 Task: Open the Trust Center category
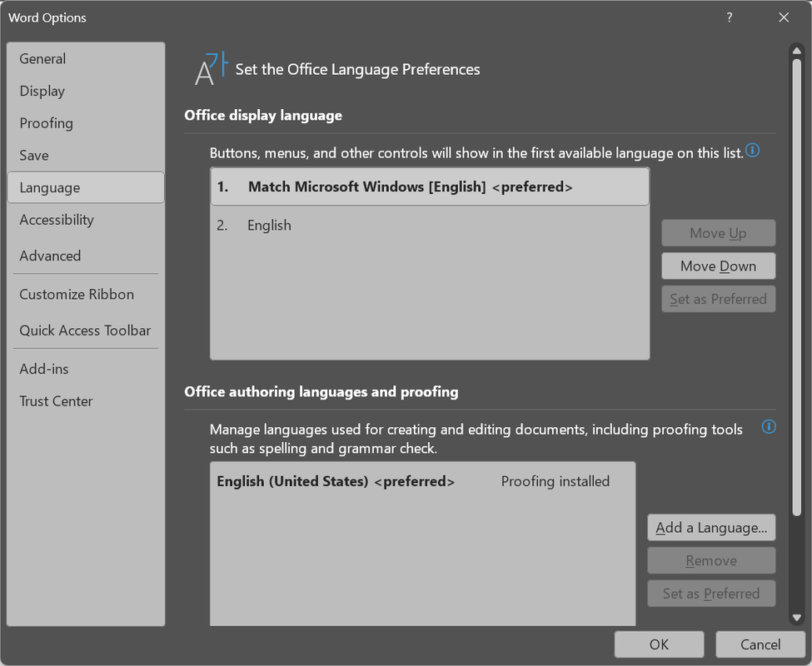(86, 401)
